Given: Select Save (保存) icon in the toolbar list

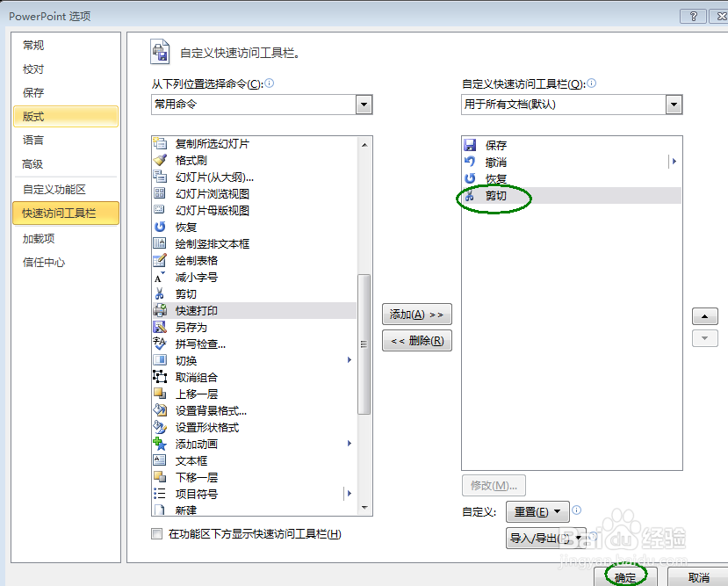Looking at the screenshot, I should [470, 145].
